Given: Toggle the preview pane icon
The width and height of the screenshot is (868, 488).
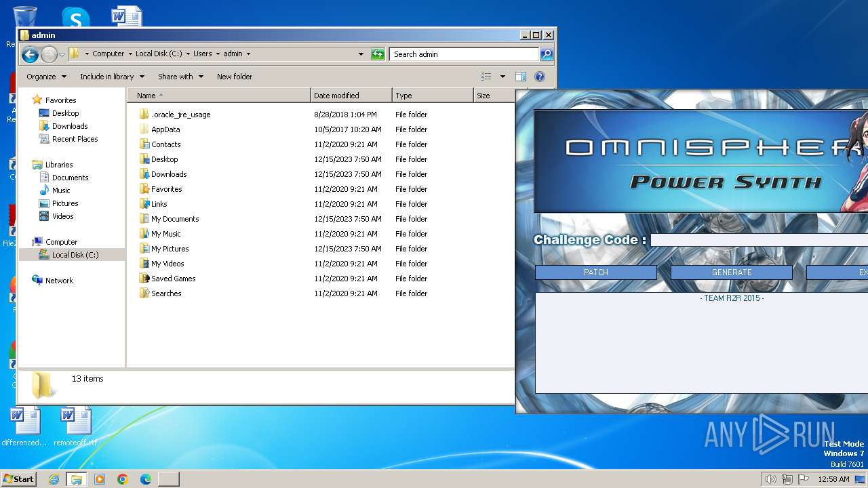Looking at the screenshot, I should (x=521, y=77).
